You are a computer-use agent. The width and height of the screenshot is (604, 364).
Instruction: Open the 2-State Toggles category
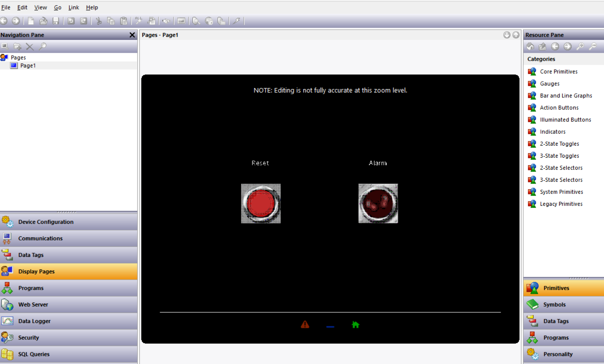click(x=559, y=144)
